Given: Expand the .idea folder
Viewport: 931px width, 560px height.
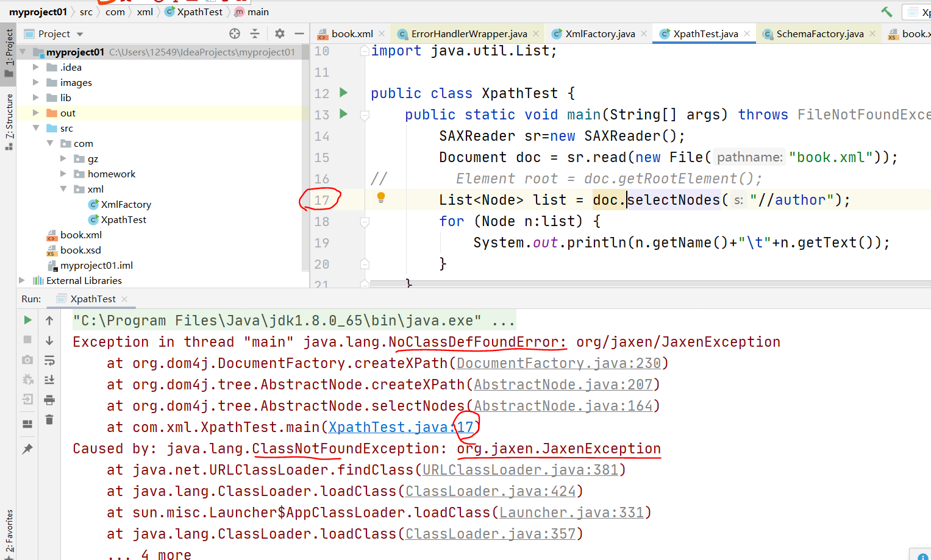Looking at the screenshot, I should 36,67.
